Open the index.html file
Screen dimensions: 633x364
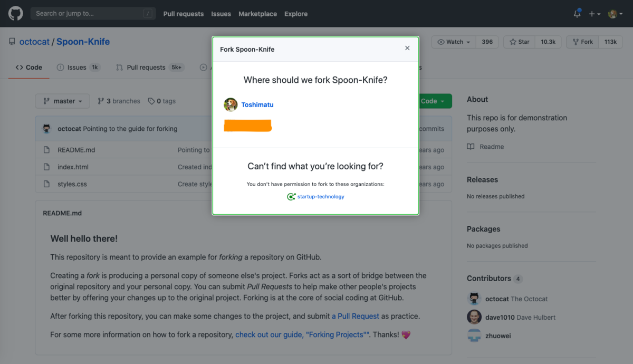click(73, 167)
